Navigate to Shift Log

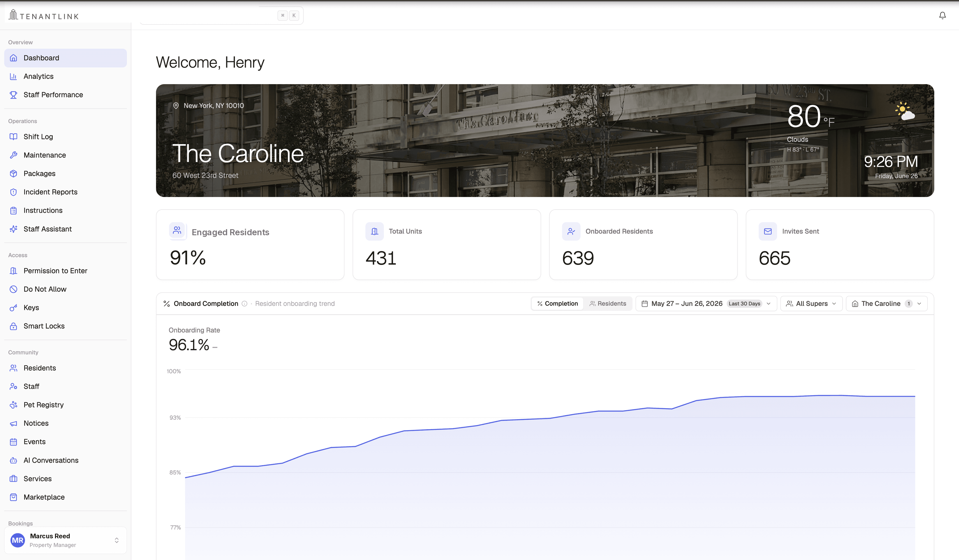tap(65, 137)
